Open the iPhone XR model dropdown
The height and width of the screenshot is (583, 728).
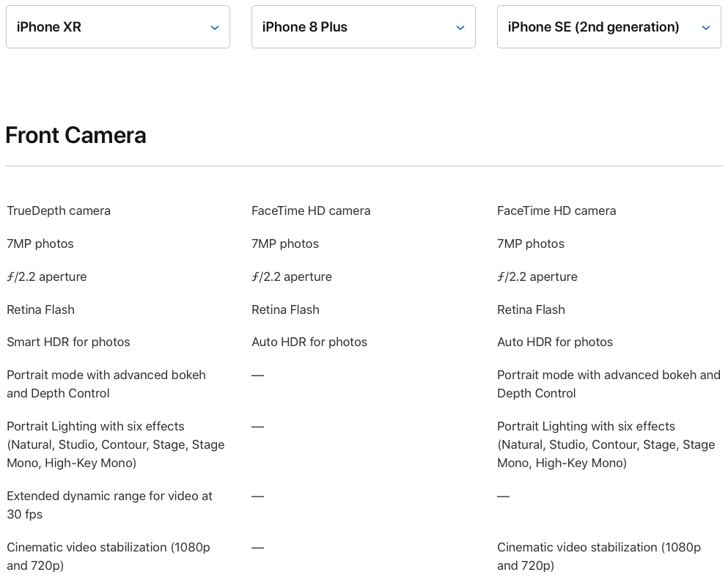click(118, 27)
